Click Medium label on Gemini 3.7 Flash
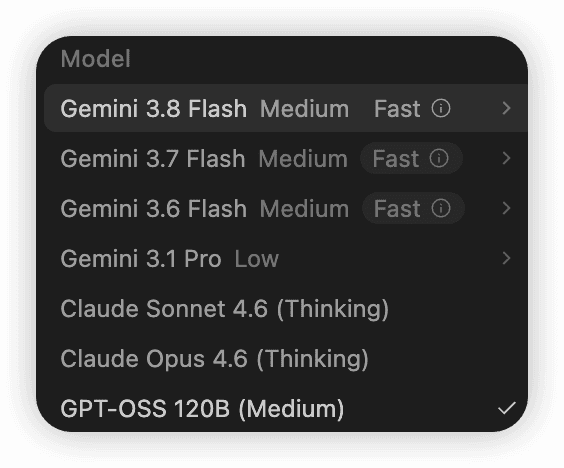This screenshot has height=468, width=564. click(303, 158)
